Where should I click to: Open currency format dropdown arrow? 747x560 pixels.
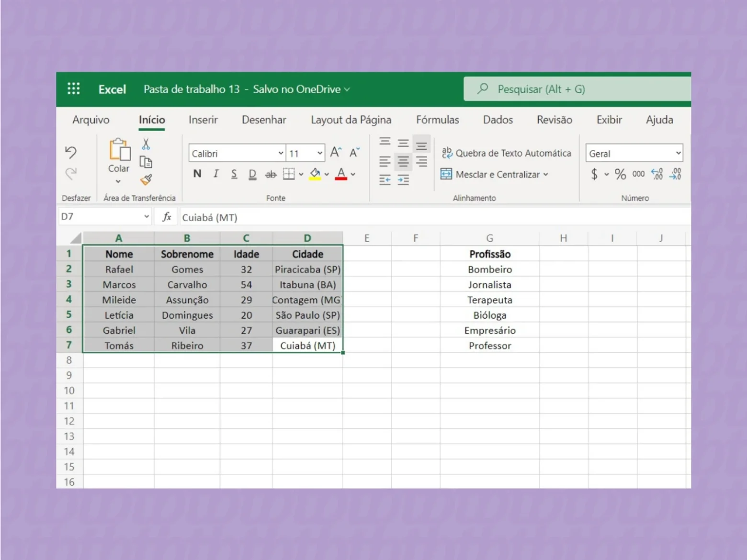coord(607,174)
